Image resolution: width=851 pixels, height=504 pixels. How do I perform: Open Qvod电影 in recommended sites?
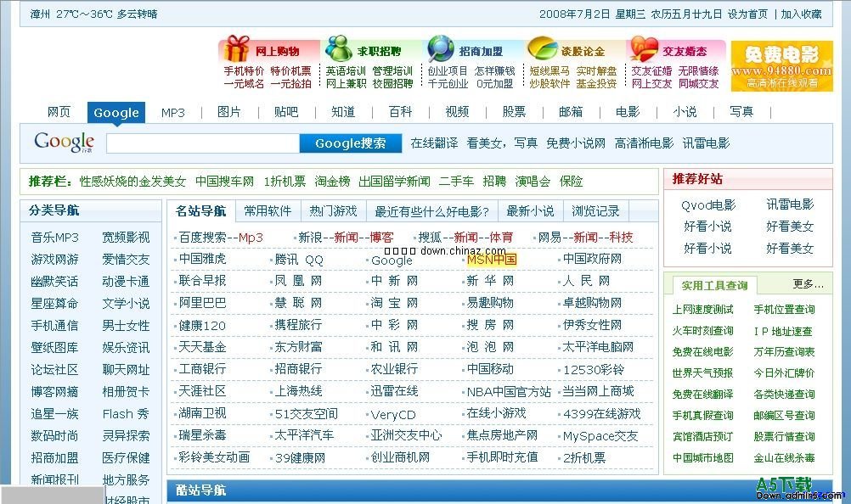pyautogui.click(x=708, y=204)
